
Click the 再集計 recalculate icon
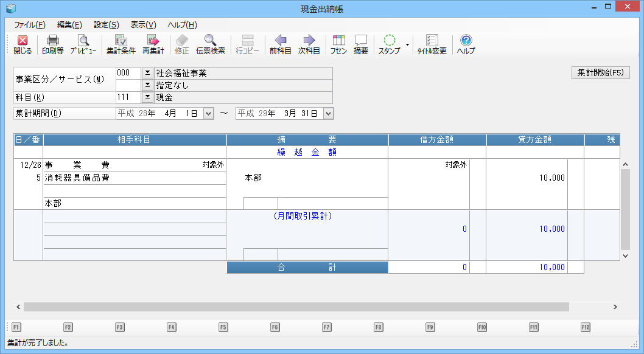(x=153, y=44)
